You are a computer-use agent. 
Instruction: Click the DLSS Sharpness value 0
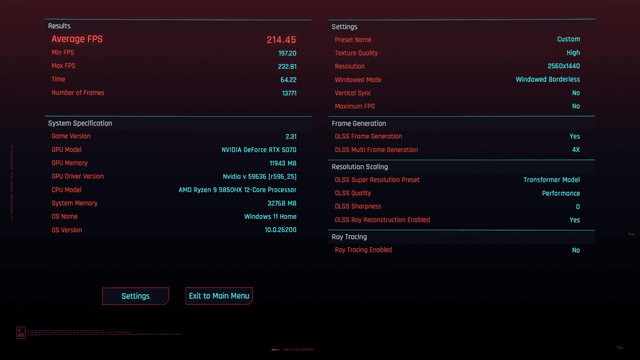(x=578, y=207)
